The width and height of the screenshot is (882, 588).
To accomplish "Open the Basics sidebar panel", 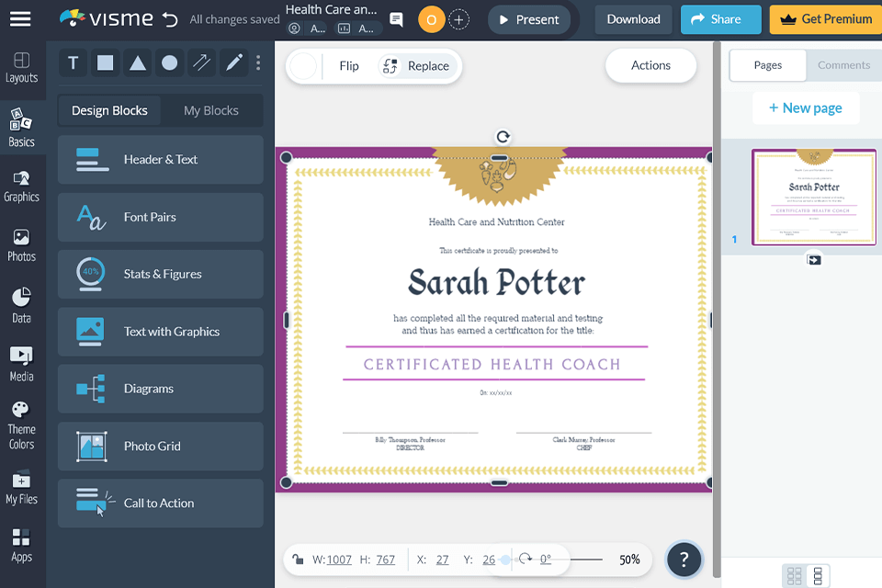I will [x=21, y=129].
